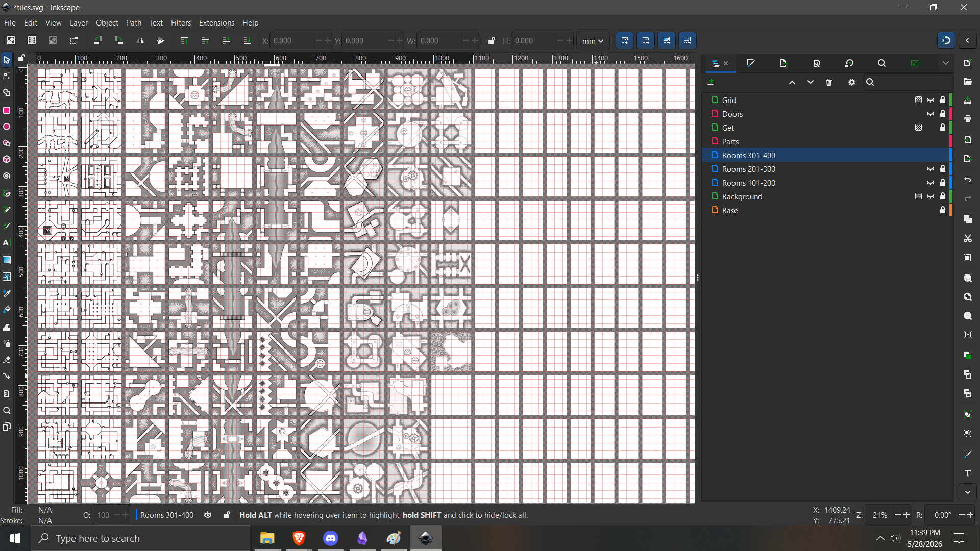Toggle visibility of Doors layer

coord(931,114)
